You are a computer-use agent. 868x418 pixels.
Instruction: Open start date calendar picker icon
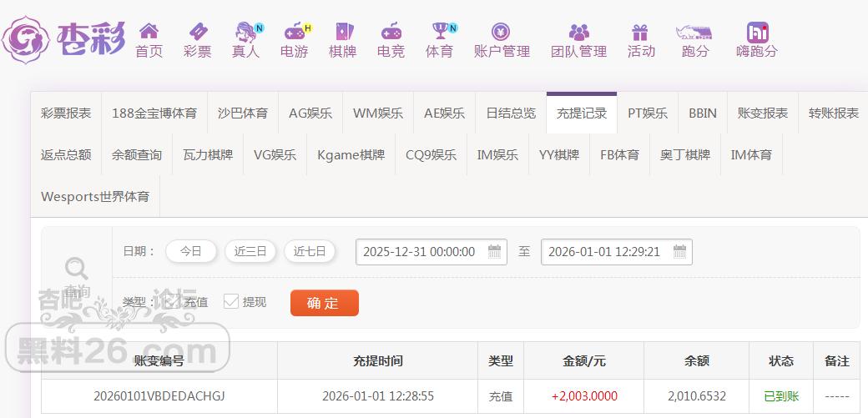[x=494, y=251]
